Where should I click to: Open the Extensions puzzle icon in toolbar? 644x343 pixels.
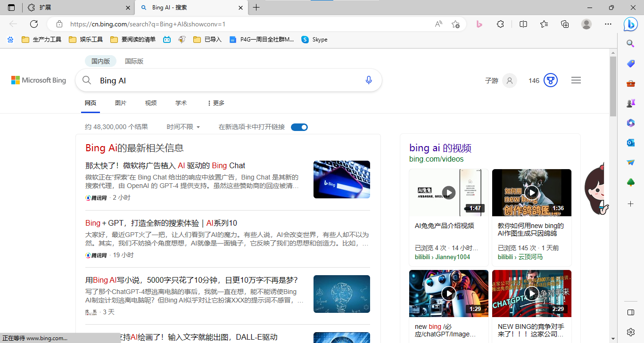click(x=500, y=24)
